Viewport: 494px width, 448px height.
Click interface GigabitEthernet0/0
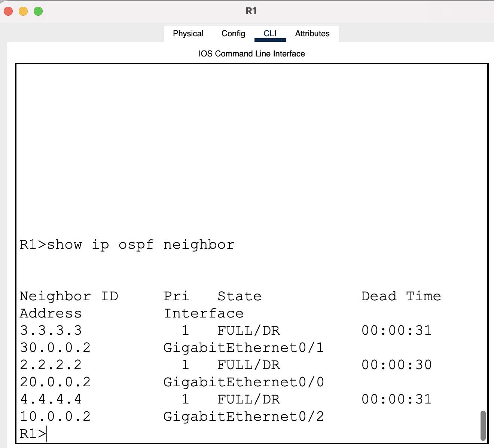(x=244, y=383)
